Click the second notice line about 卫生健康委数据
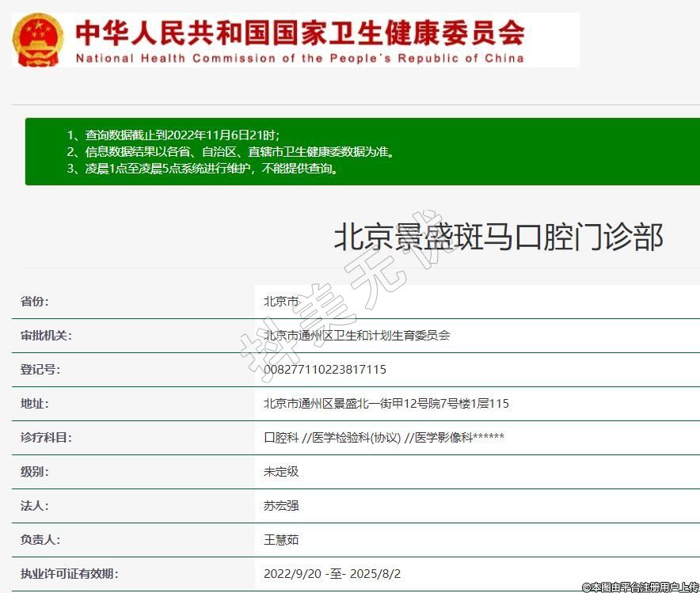700x593 pixels. point(230,152)
